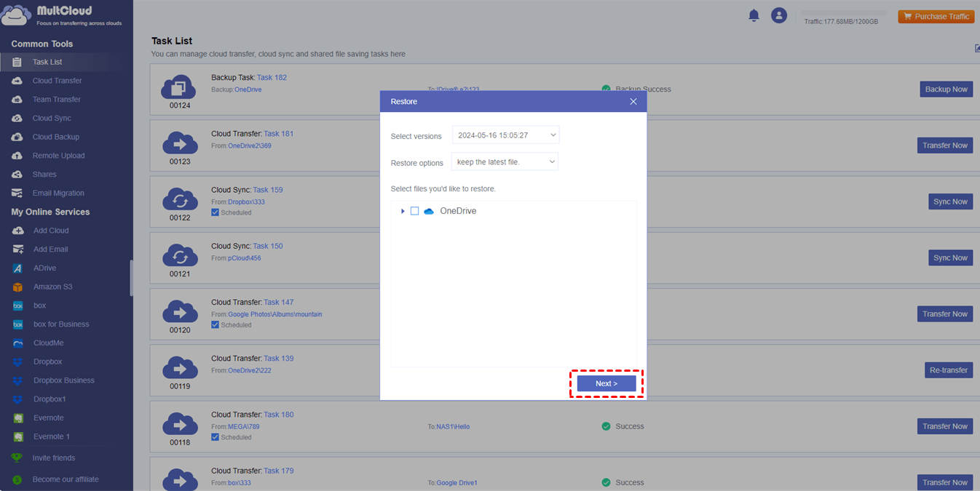The width and height of the screenshot is (980, 491).
Task: Click the Shares sidebar icon
Action: click(17, 175)
